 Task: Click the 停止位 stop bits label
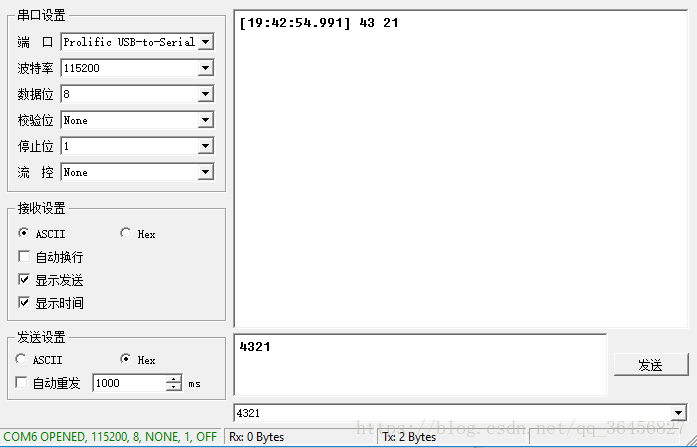coord(36,146)
